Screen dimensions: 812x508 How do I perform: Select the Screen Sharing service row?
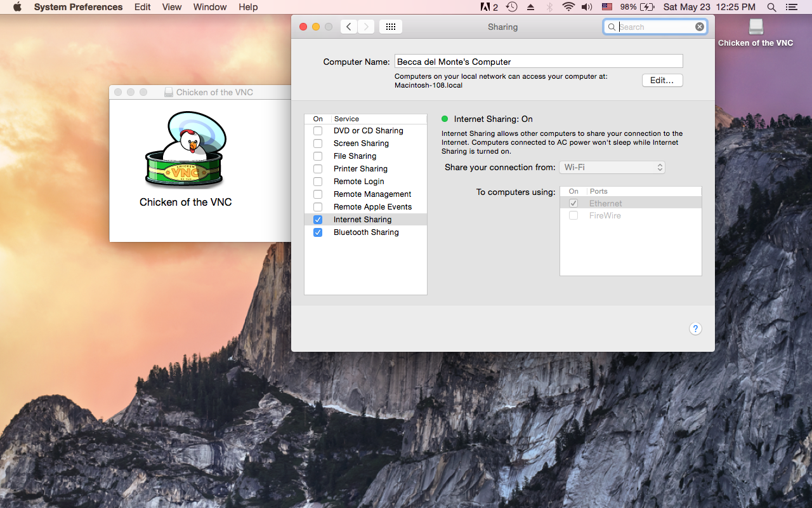(x=365, y=144)
